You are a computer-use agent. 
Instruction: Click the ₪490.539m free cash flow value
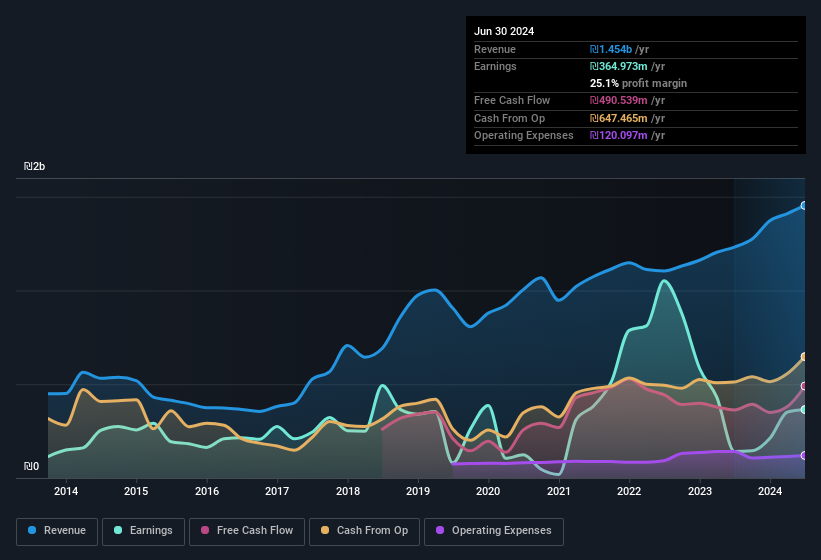[619, 100]
